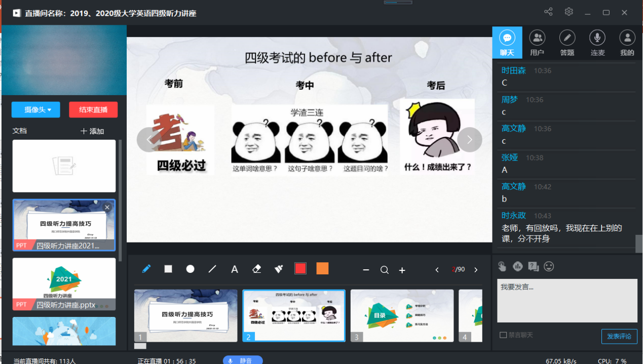Select the blue pen drawing tool
643x364 pixels.
tap(146, 269)
